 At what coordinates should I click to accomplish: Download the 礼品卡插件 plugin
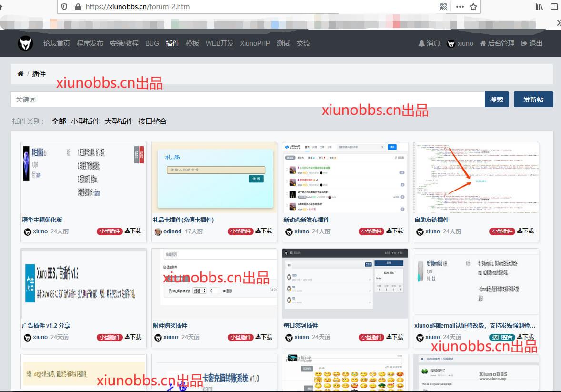tap(264, 231)
